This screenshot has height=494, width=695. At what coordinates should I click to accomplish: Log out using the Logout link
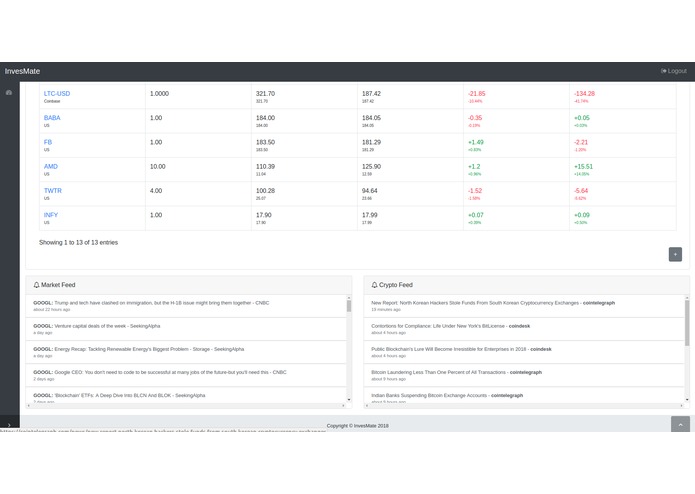click(674, 71)
